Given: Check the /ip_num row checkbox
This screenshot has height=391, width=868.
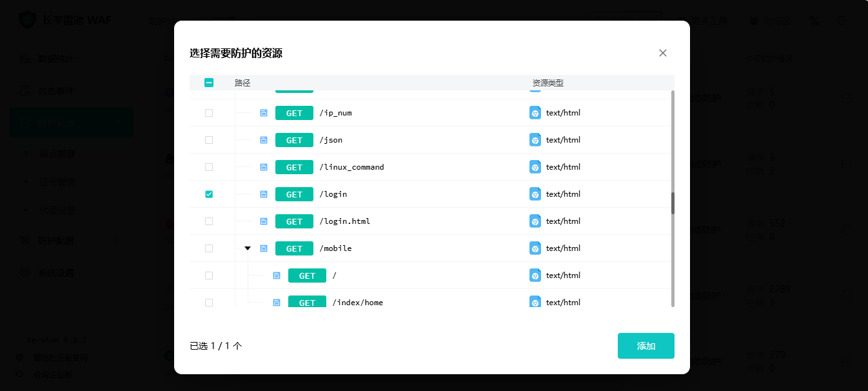Looking at the screenshot, I should (209, 113).
